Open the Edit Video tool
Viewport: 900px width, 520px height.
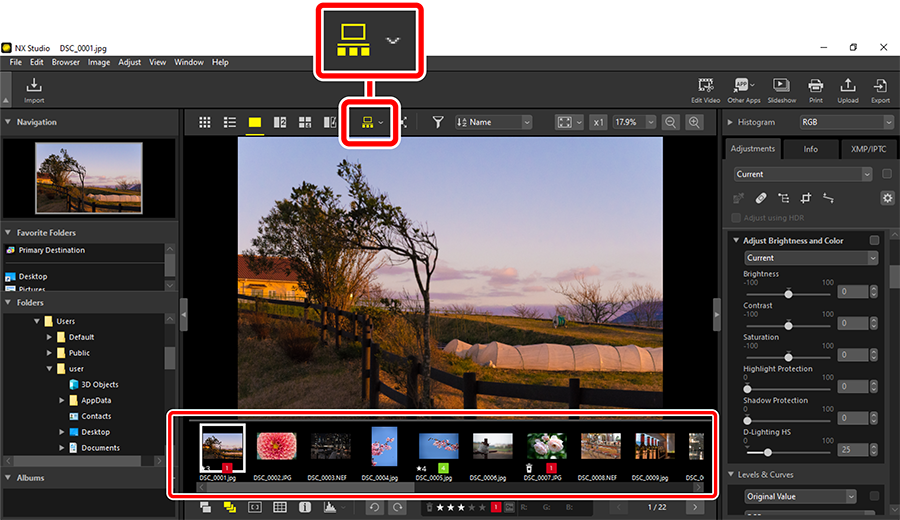[x=705, y=91]
